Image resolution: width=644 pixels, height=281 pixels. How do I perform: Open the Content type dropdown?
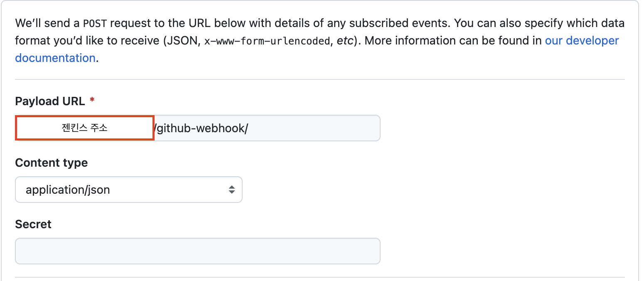tap(129, 190)
